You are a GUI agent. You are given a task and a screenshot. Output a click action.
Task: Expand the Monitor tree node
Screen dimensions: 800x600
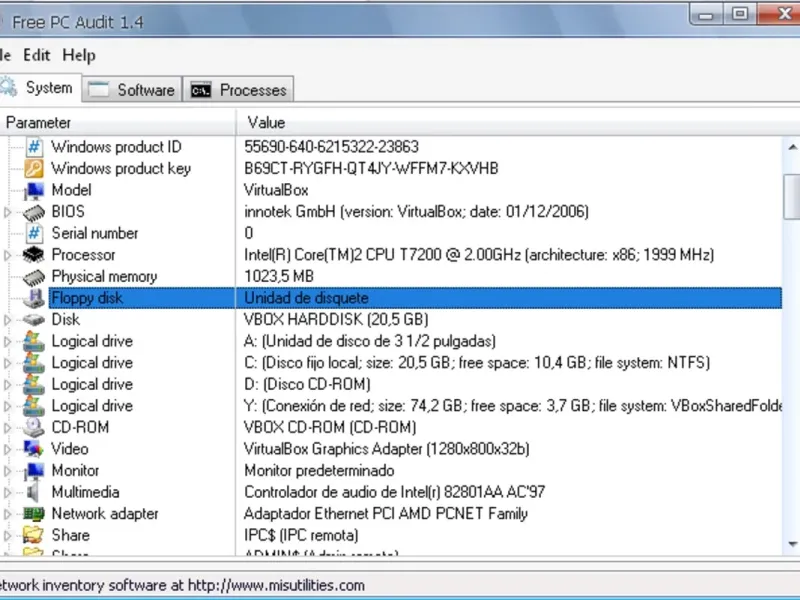7,471
